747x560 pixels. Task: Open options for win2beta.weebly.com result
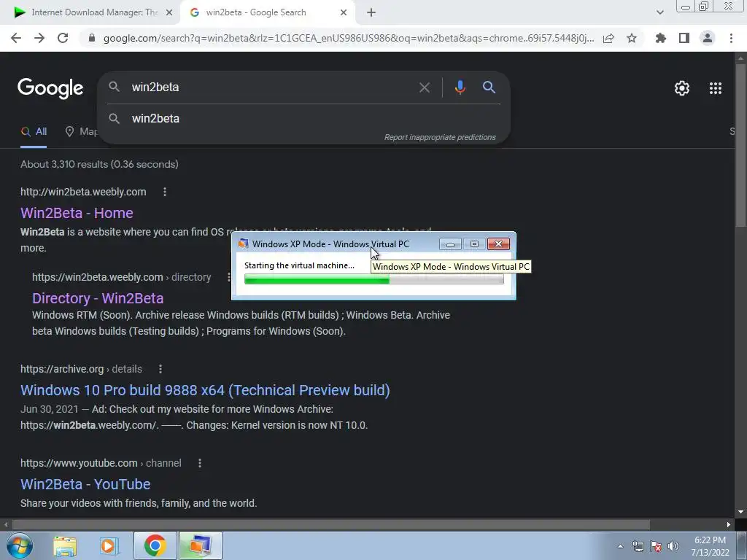click(165, 192)
